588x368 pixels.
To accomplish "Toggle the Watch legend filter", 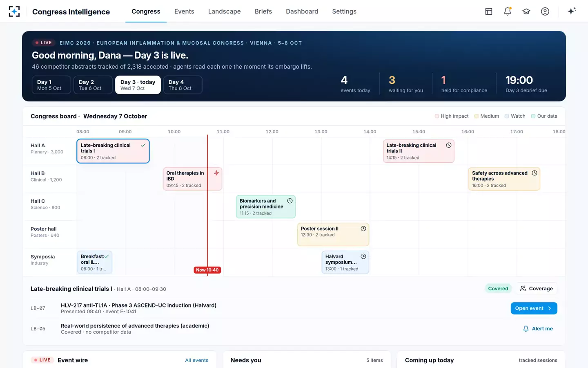I will point(515,116).
